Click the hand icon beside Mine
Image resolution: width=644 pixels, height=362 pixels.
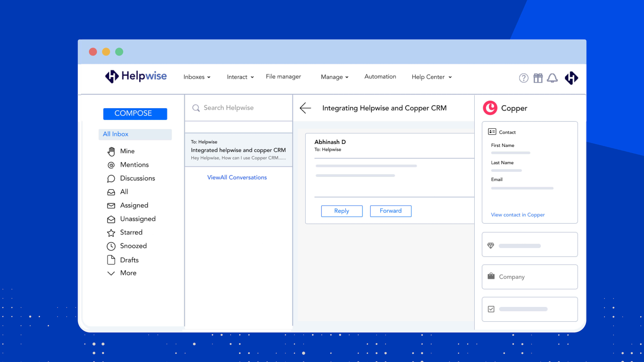(111, 151)
